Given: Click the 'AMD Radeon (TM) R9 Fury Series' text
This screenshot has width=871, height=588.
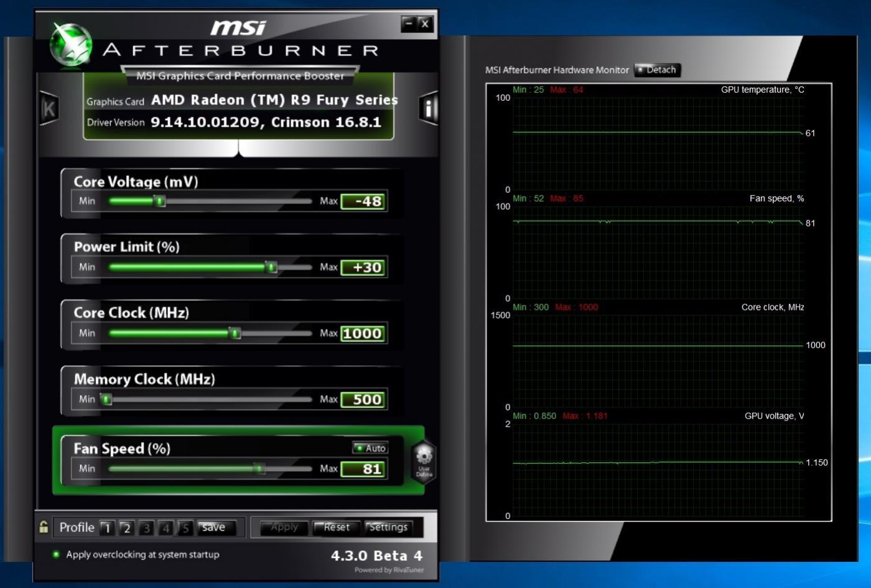Looking at the screenshot, I should [x=274, y=100].
